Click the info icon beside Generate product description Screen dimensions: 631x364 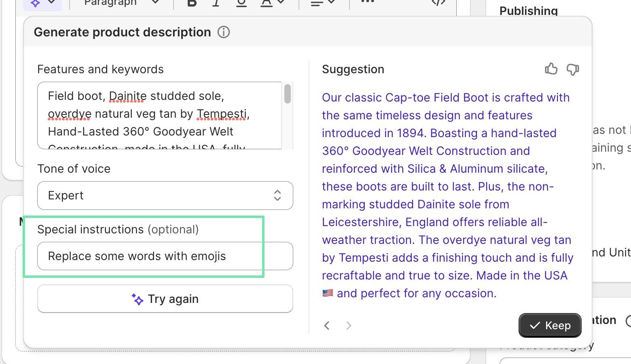coord(224,32)
